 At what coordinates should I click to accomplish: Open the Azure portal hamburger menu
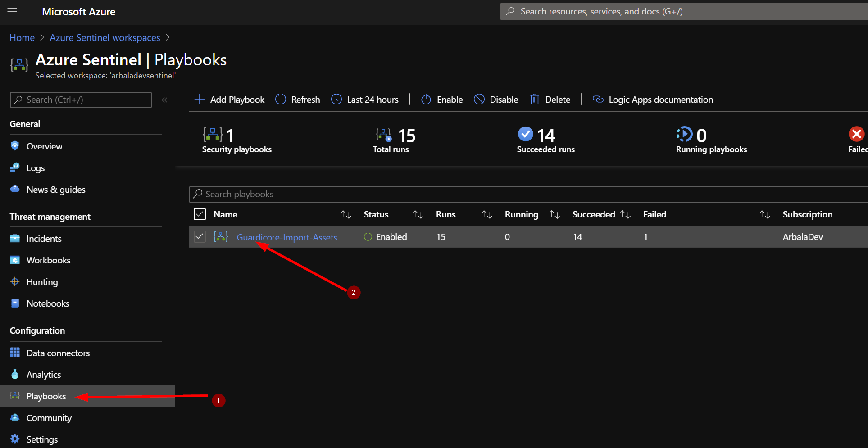coord(12,11)
